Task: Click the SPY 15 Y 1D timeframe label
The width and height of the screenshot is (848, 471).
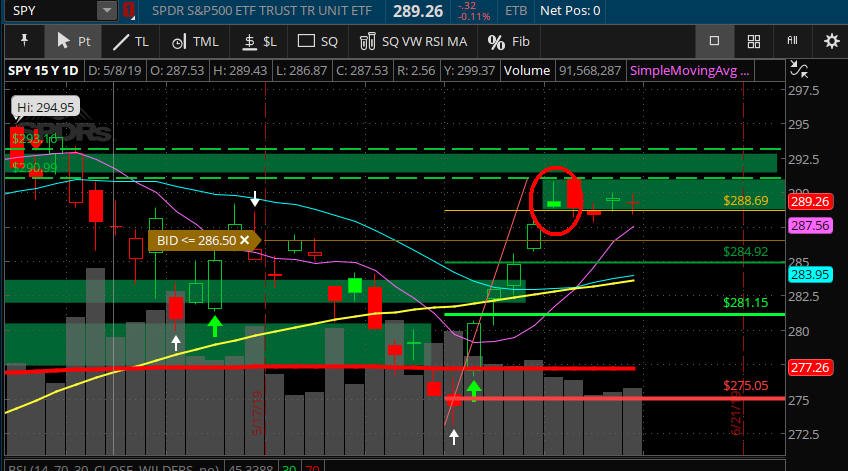Action: [43, 71]
